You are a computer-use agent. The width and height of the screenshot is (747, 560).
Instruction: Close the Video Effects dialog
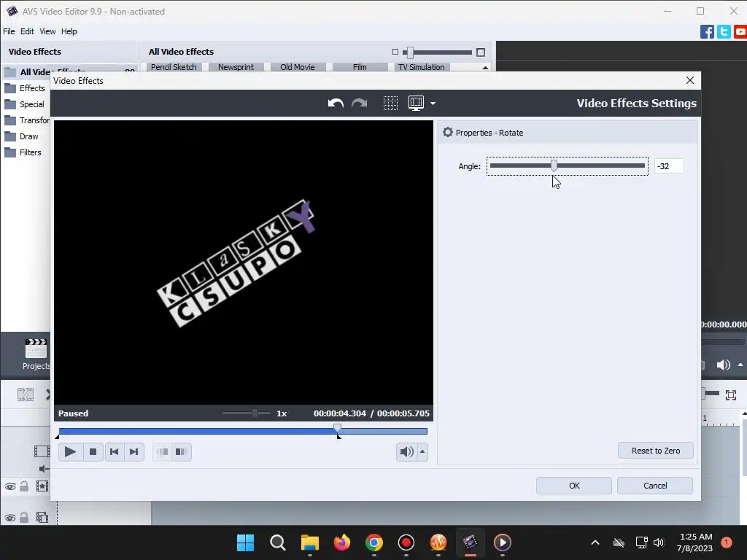pyautogui.click(x=690, y=80)
